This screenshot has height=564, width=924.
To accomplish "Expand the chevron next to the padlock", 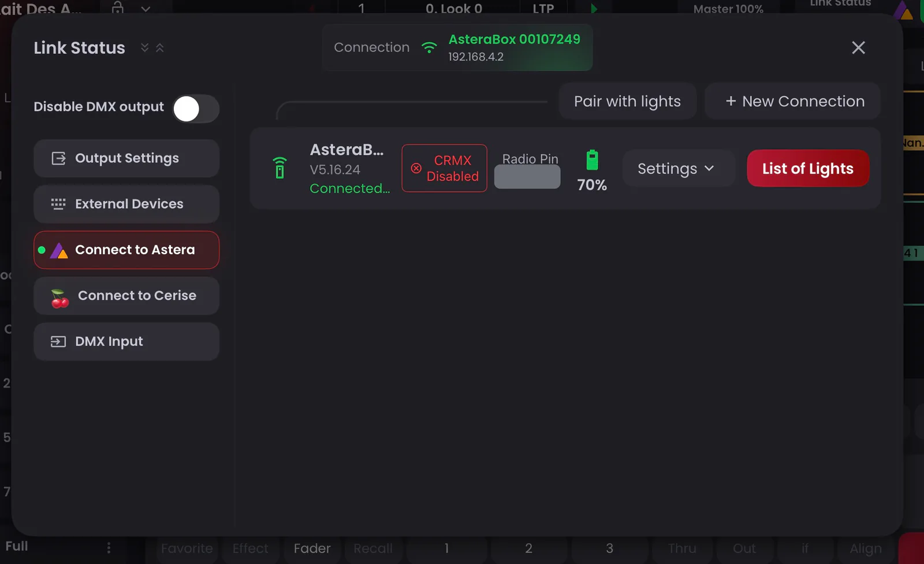I will coord(146,9).
